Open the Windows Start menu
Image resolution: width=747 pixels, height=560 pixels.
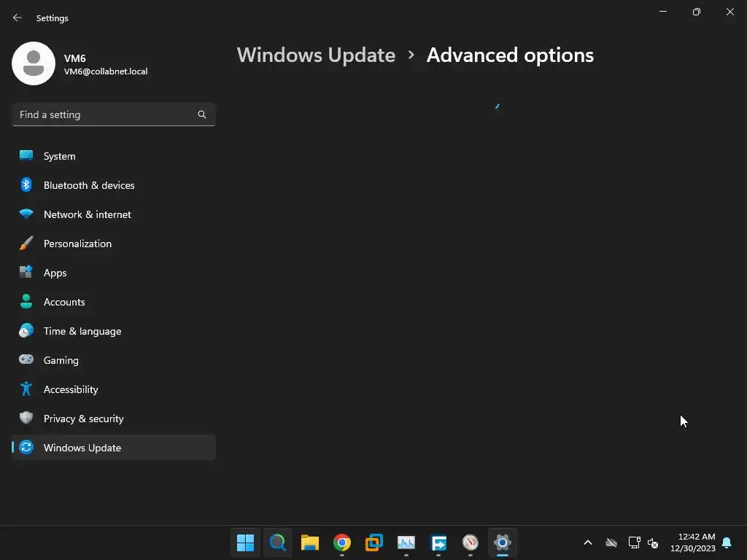245,542
